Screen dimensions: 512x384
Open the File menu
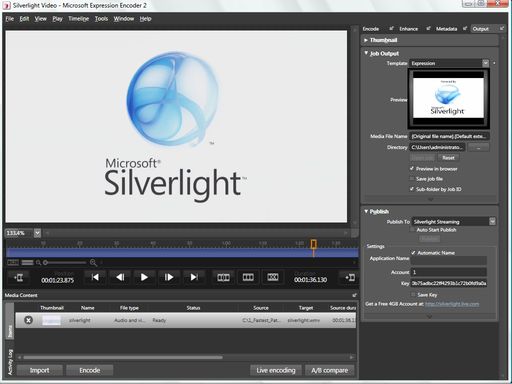click(x=10, y=19)
